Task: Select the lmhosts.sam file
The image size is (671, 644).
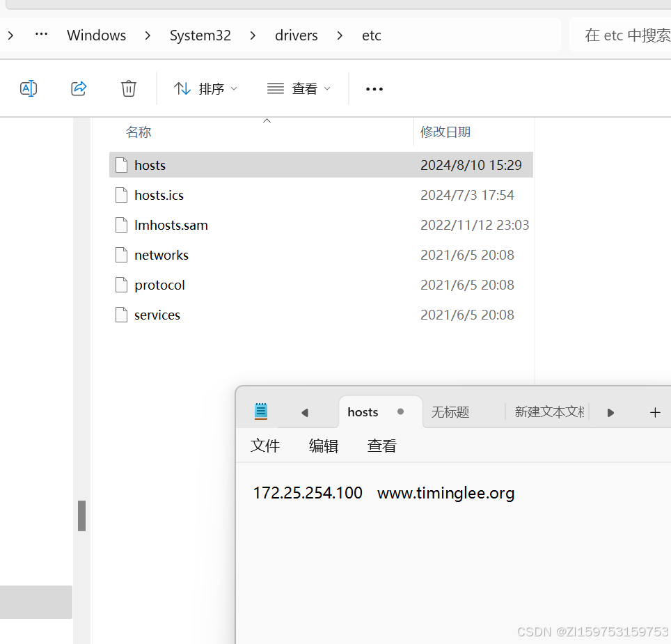Action: point(171,225)
